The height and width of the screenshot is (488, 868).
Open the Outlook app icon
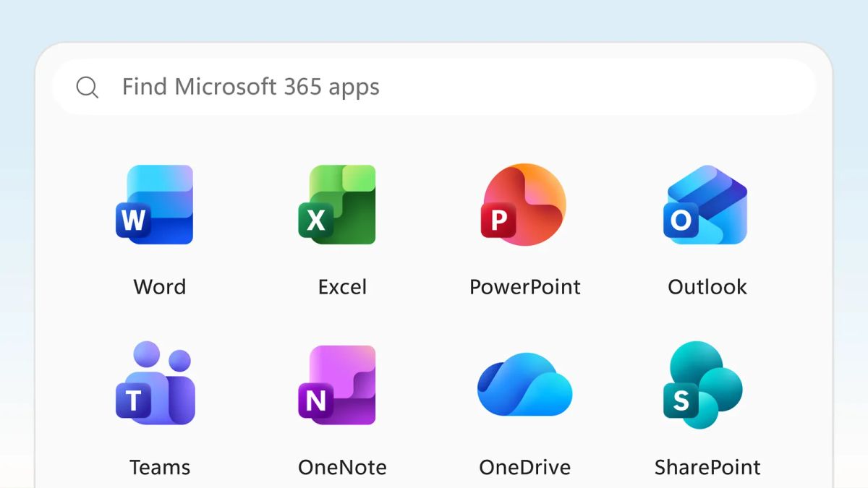pos(705,205)
